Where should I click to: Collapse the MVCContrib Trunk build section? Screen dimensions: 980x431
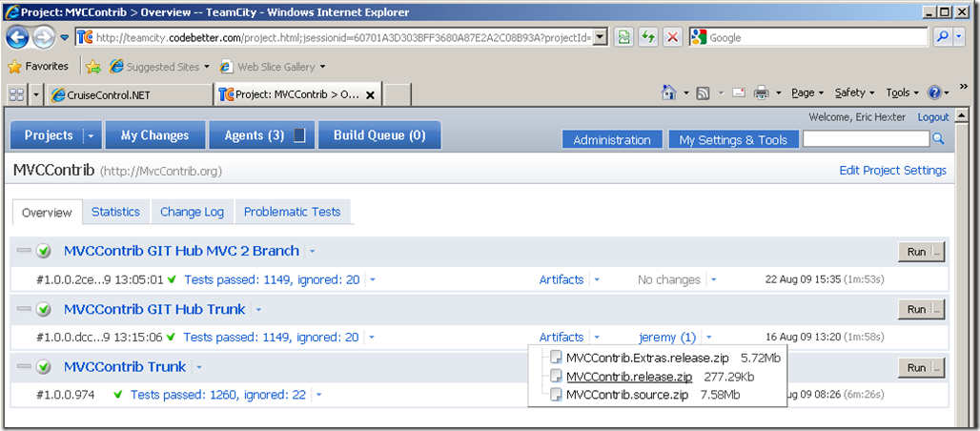tap(24, 366)
